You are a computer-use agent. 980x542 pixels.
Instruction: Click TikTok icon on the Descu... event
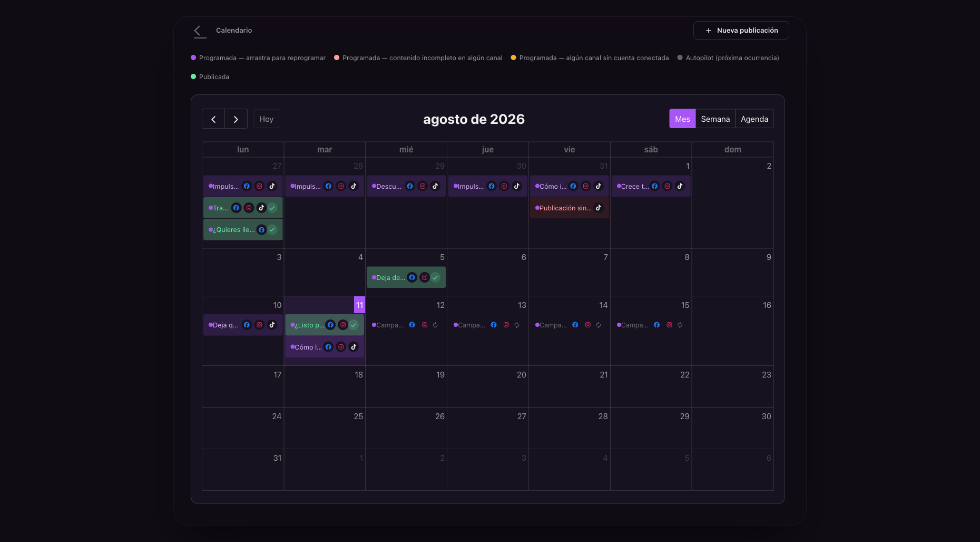click(435, 186)
